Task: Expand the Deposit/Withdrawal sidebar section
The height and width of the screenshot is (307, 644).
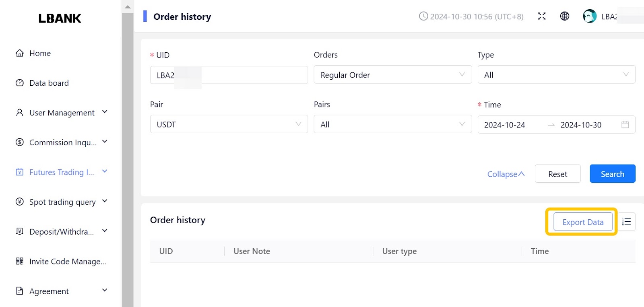Action: point(62,232)
